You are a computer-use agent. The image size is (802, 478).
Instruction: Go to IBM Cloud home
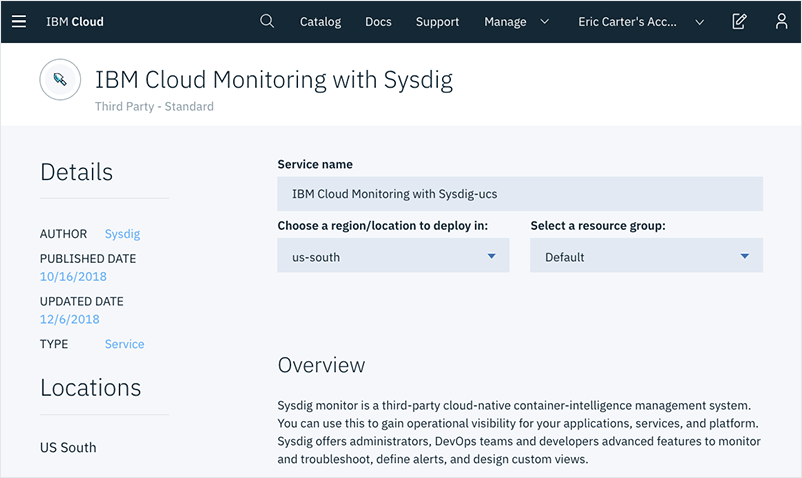tap(75, 21)
